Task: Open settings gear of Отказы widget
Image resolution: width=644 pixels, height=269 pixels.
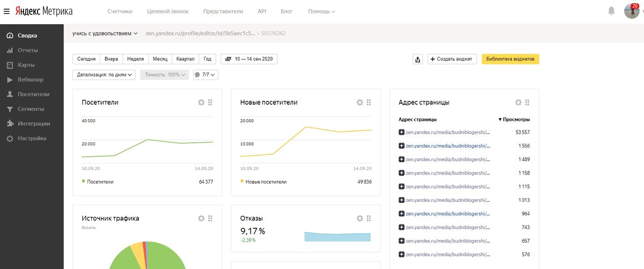Action: (360, 219)
